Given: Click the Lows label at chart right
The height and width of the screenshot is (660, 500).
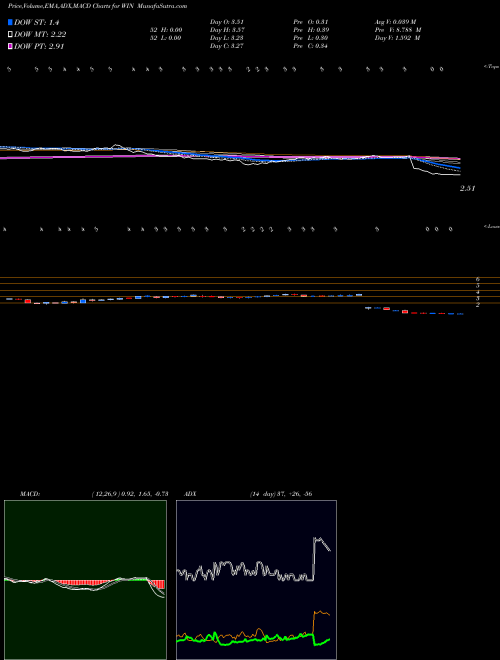Looking at the screenshot, I should tap(492, 226).
